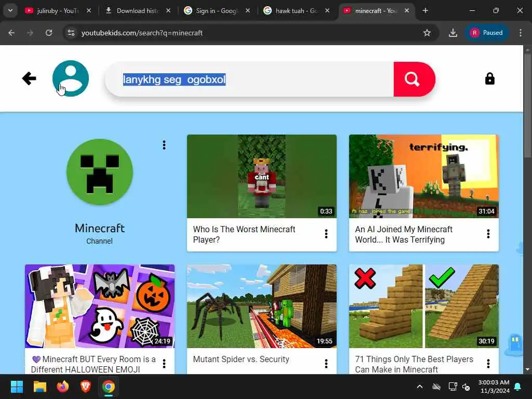Click the muted volume tray icon
Image resolution: width=532 pixels, height=399 pixels.
[x=466, y=387]
